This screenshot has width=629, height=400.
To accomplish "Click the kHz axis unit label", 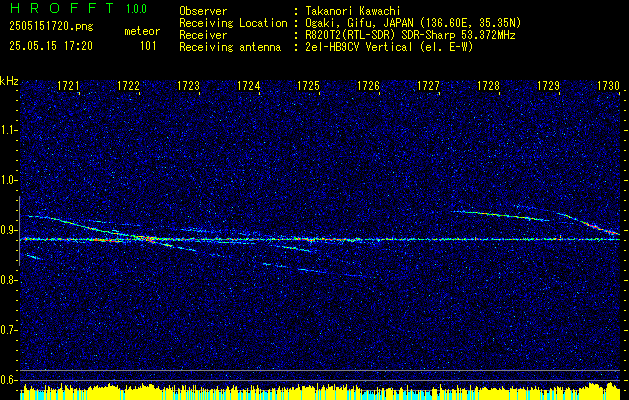I will coord(10,81).
